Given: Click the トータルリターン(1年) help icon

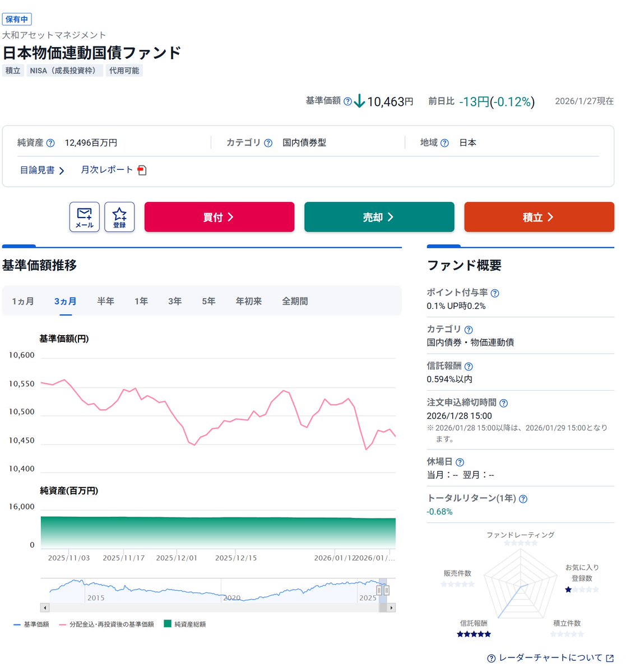Looking at the screenshot, I should coord(523,499).
